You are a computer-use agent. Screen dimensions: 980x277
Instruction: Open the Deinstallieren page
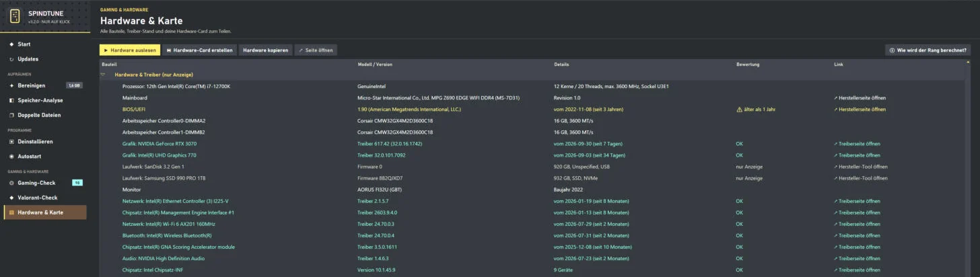(x=44, y=142)
